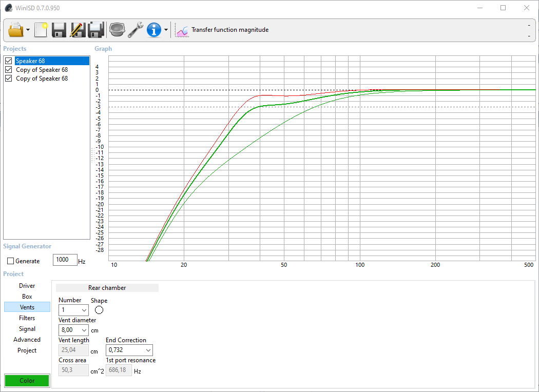Minimize the WinISD window

coord(480,8)
